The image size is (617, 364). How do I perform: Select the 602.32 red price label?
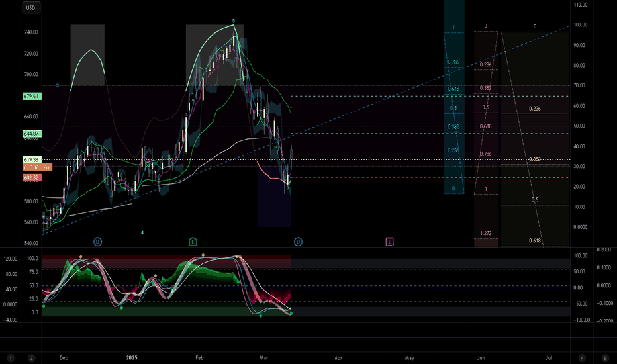pyautogui.click(x=32, y=178)
